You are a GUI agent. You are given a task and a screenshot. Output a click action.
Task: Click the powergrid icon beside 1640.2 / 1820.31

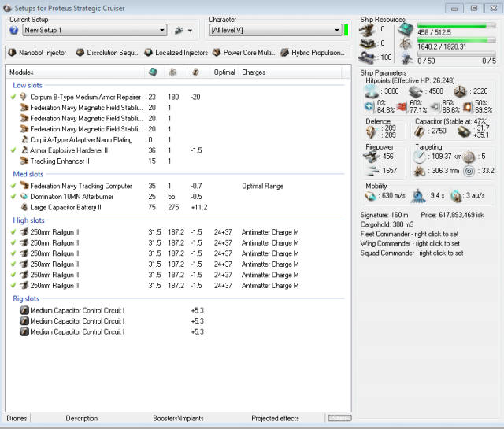(406, 44)
